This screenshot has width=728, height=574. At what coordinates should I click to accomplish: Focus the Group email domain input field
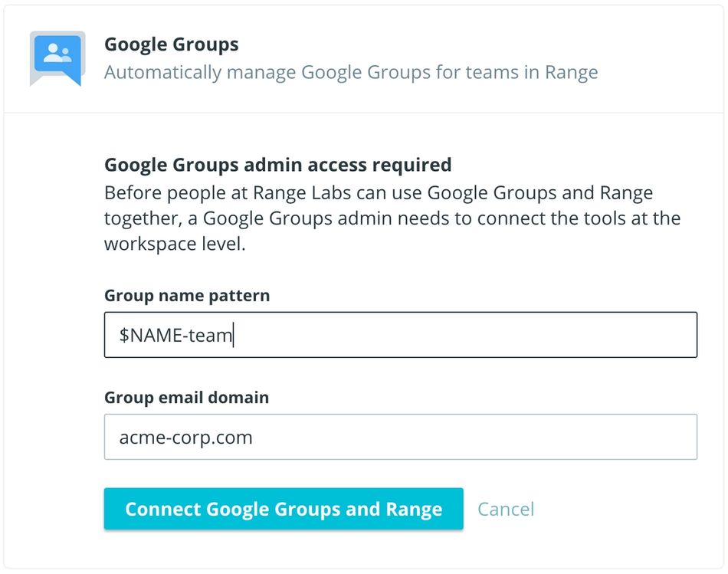(x=400, y=437)
